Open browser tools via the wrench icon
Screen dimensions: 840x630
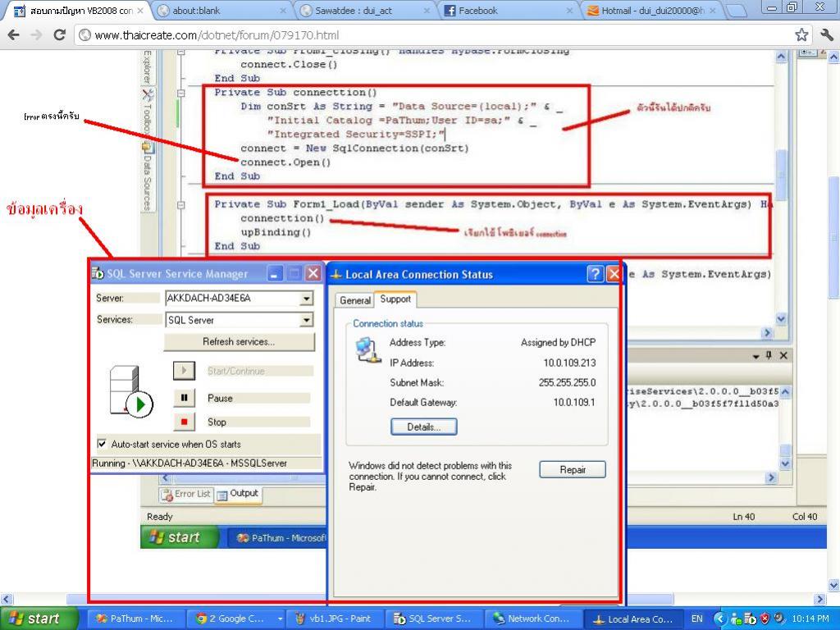pyautogui.click(x=825, y=35)
